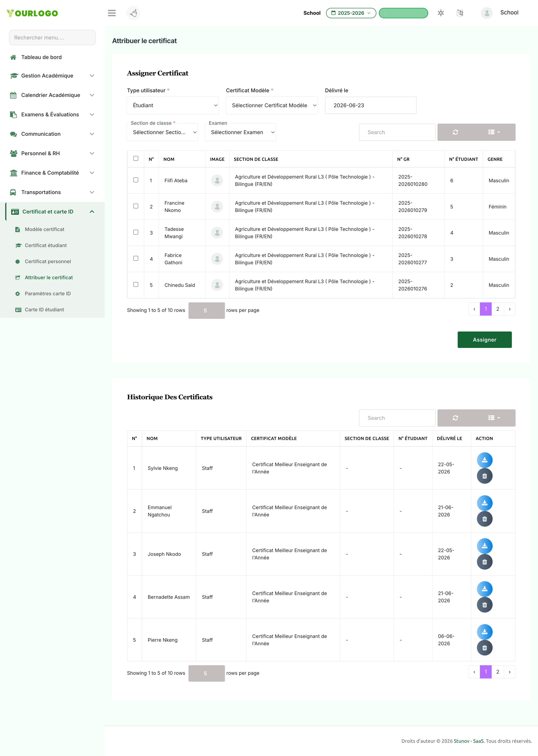The height and width of the screenshot is (756, 538).
Task: Open the language translate icon
Action: tap(460, 13)
